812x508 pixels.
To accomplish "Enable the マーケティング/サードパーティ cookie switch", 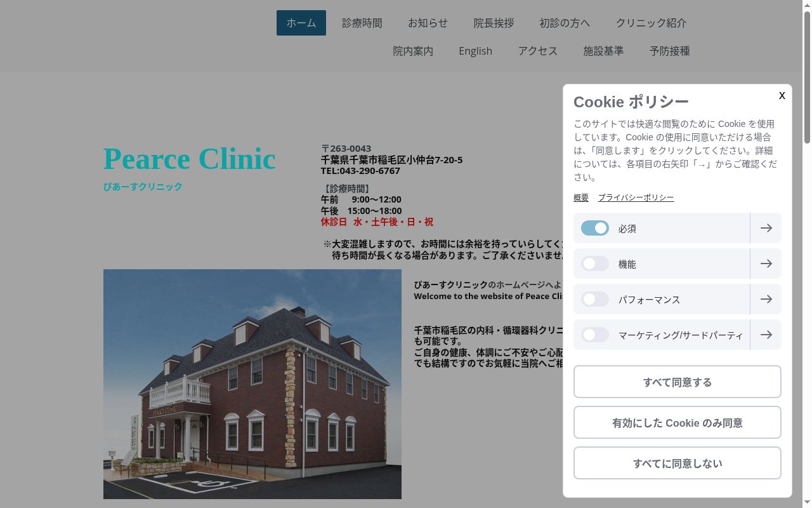I will point(595,335).
